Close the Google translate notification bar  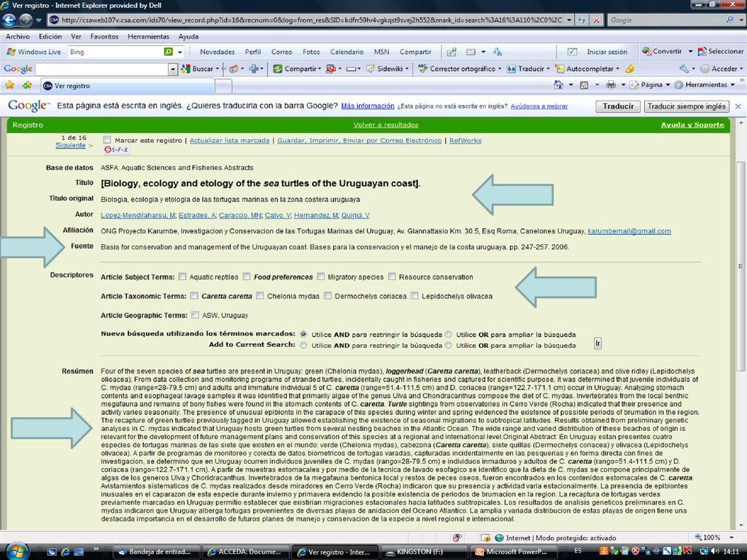click(x=738, y=106)
